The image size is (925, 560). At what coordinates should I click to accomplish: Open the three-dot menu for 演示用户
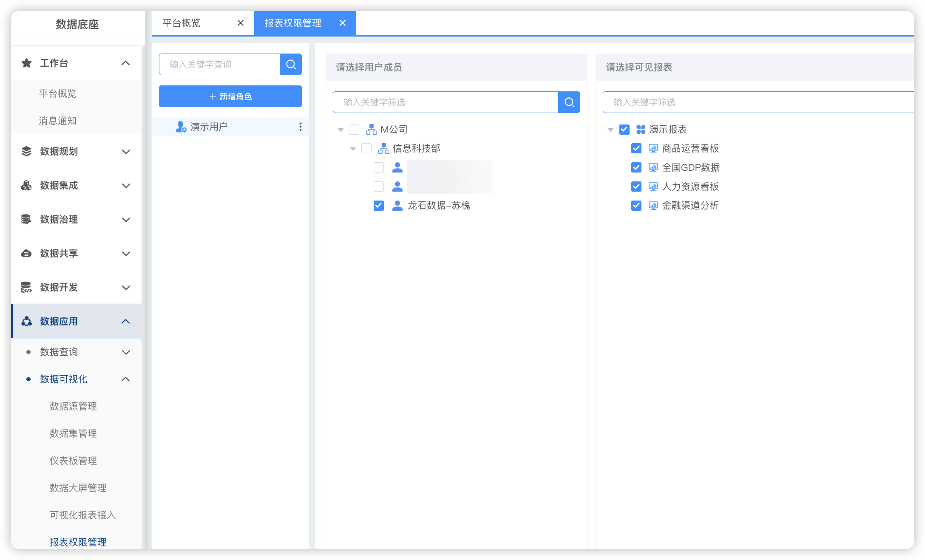tap(300, 127)
